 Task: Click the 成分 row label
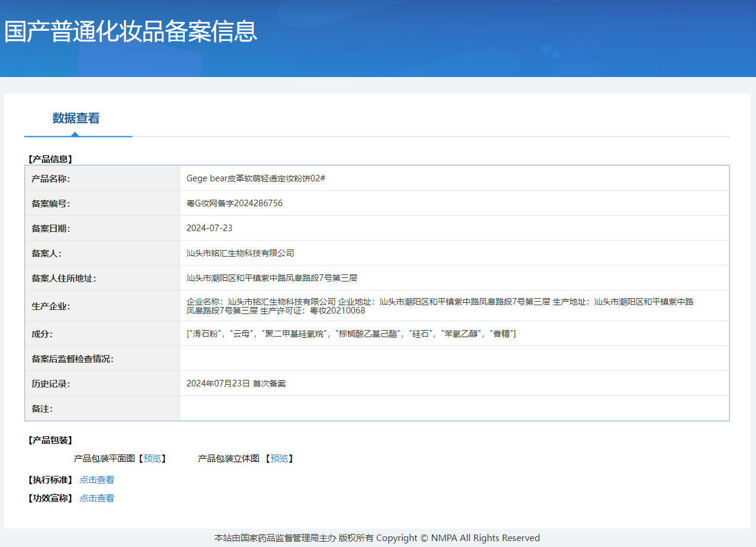point(42,334)
